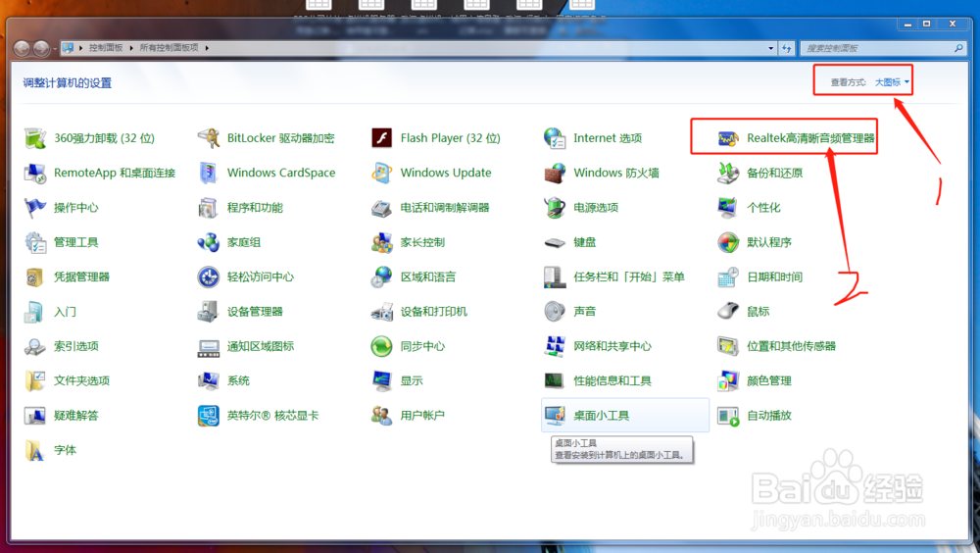
Task: Open 操作中心 flag icon
Action: (35, 207)
